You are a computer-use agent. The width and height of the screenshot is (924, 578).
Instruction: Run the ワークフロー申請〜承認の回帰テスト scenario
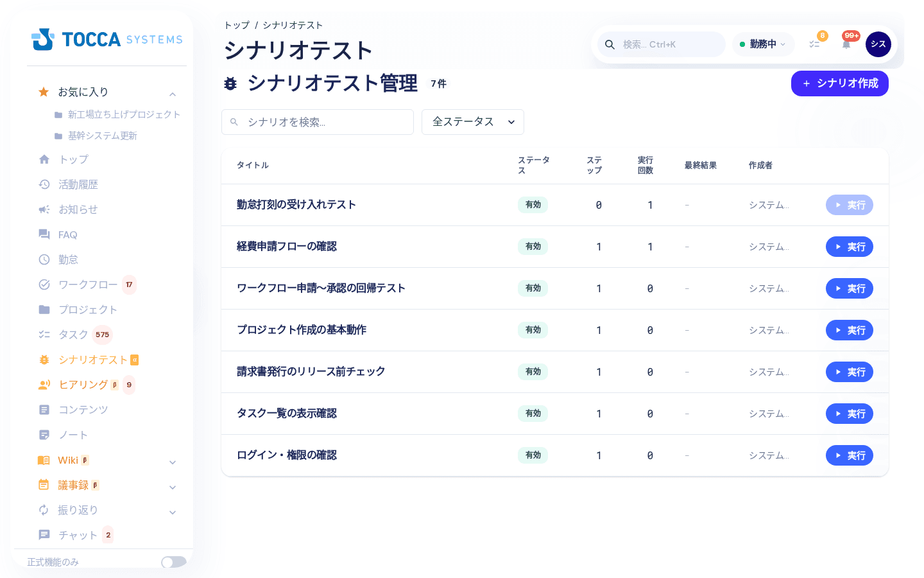(850, 288)
